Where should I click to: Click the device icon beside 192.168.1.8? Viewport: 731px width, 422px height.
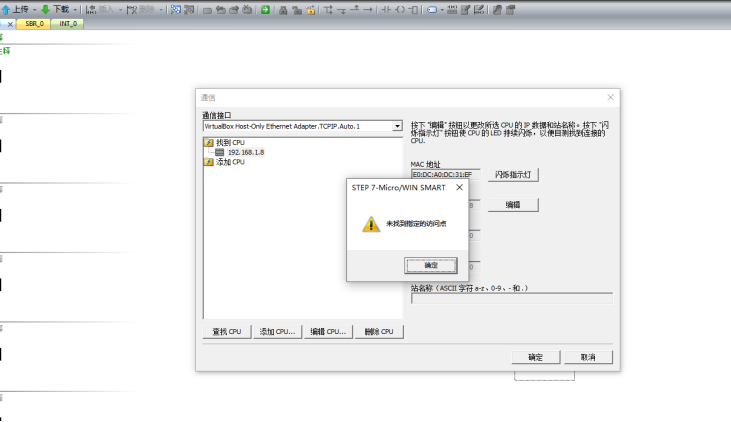tap(219, 152)
